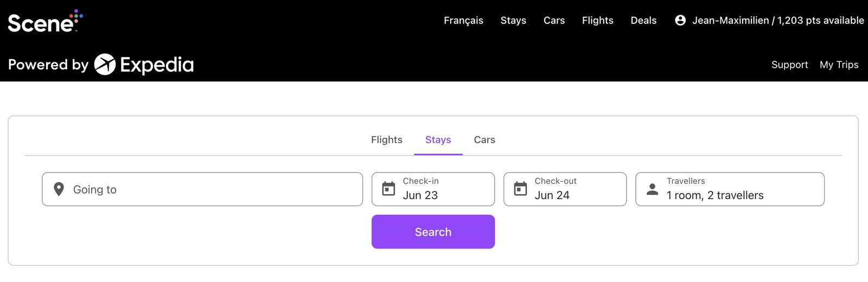Click the Travellers person icon
The image size is (868, 282).
tap(652, 189)
